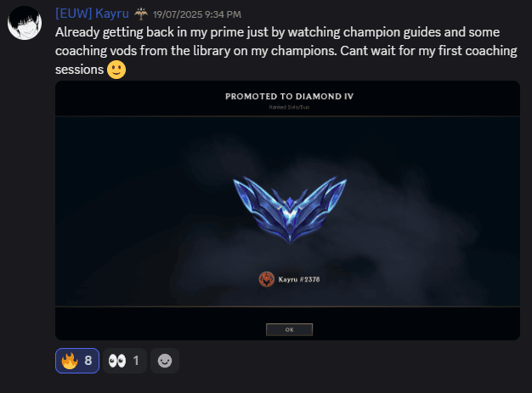Click the eyes emoji in the reaction pill
This screenshot has width=532, height=393.
[117, 361]
